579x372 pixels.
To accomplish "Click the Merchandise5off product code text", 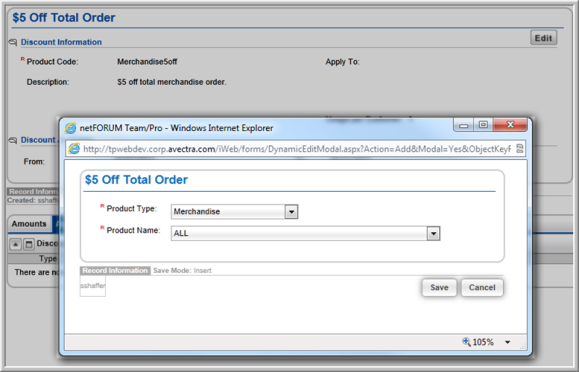I will (147, 62).
